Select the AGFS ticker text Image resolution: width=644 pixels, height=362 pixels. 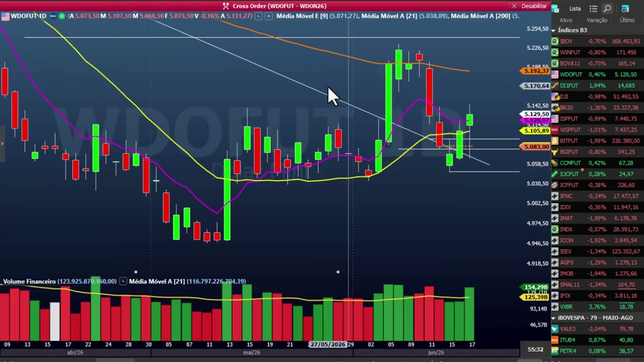pos(567,262)
